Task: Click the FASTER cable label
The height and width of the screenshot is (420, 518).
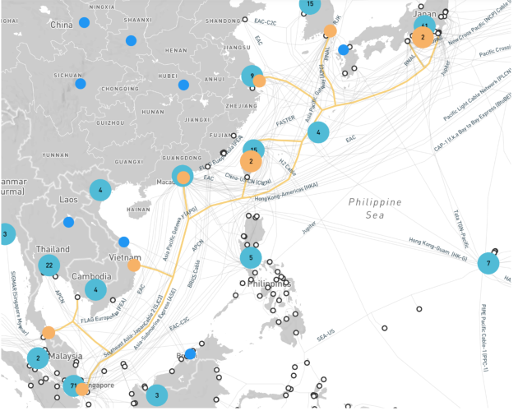Action: [x=285, y=121]
